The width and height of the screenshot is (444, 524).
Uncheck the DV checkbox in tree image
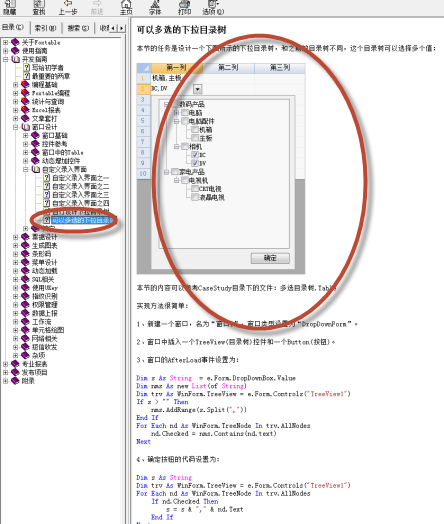(x=195, y=163)
